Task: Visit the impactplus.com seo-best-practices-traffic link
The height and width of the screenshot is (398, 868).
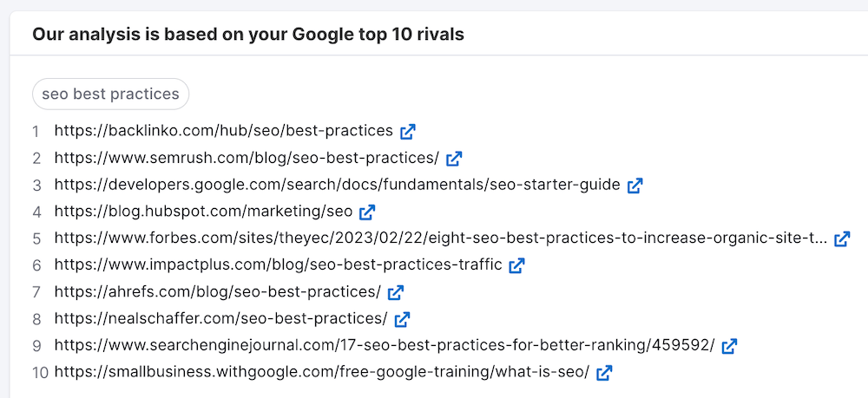Action: [x=278, y=264]
